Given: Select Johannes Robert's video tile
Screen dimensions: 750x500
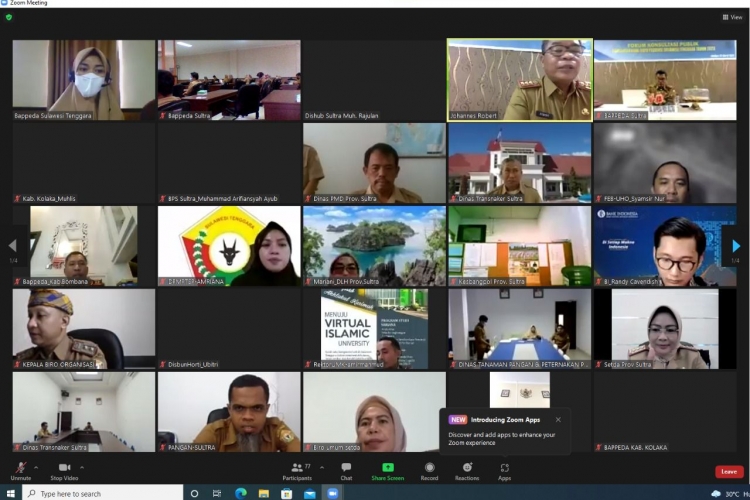Looking at the screenshot, I should (x=519, y=80).
